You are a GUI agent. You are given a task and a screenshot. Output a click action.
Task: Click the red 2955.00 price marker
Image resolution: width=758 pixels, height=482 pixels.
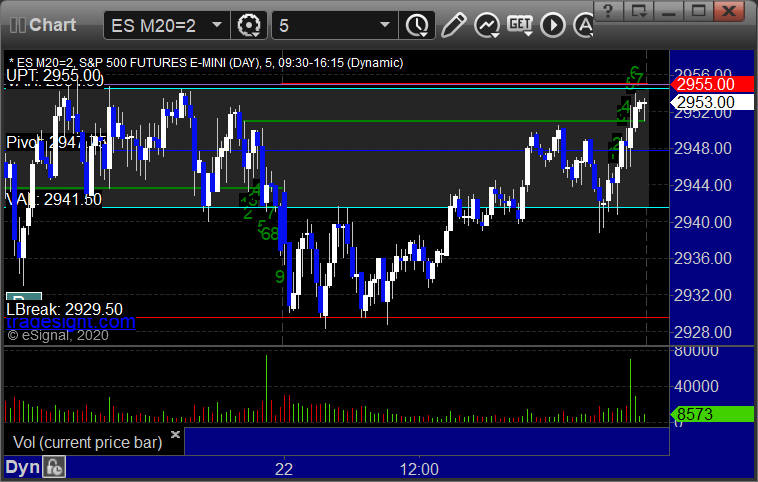(712, 84)
